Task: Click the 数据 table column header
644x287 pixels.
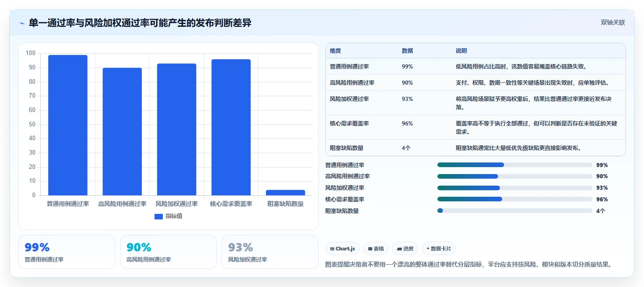Action: click(407, 51)
